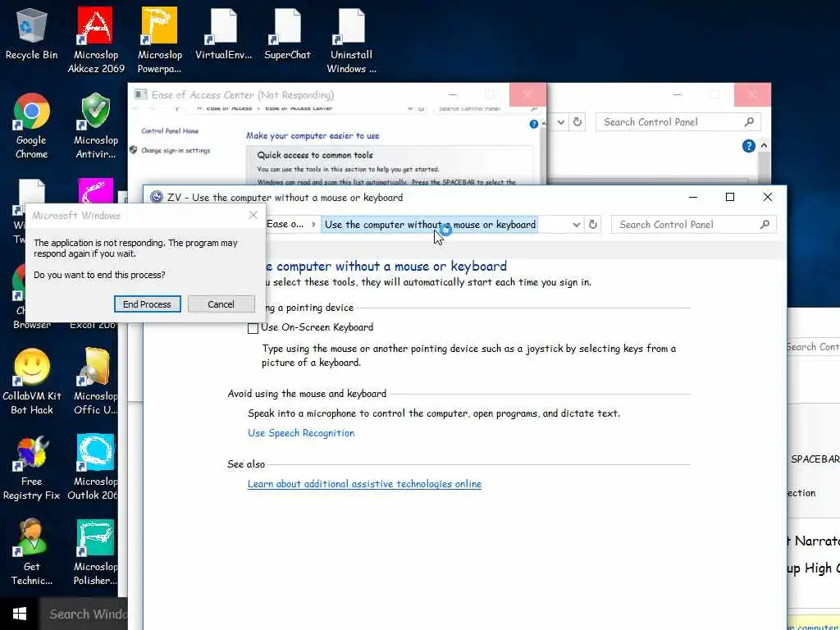Click Ease o... breadcrumb in address bar
This screenshot has height=630, width=840.
click(285, 225)
